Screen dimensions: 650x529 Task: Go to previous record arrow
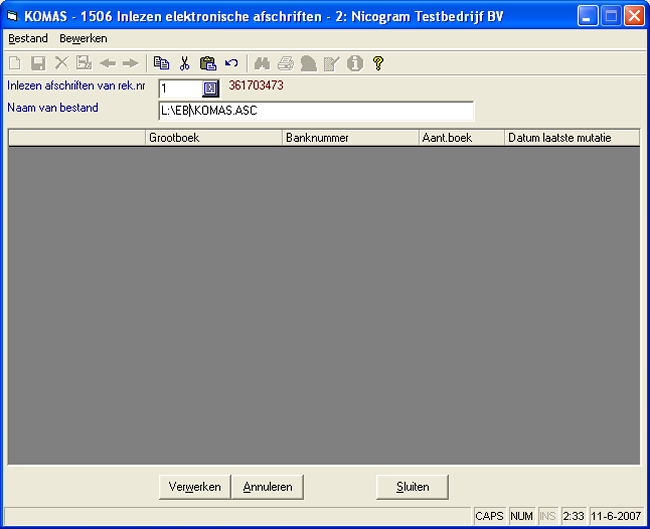click(108, 63)
